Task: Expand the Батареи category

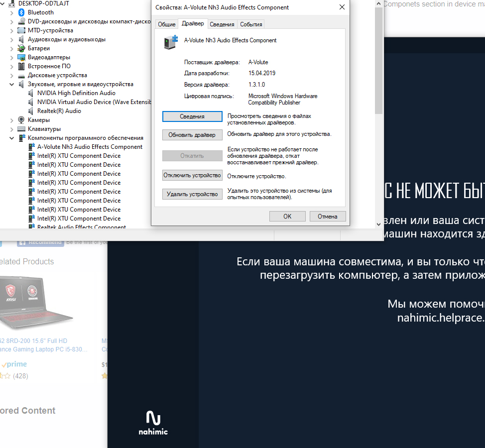Action: 12,49
